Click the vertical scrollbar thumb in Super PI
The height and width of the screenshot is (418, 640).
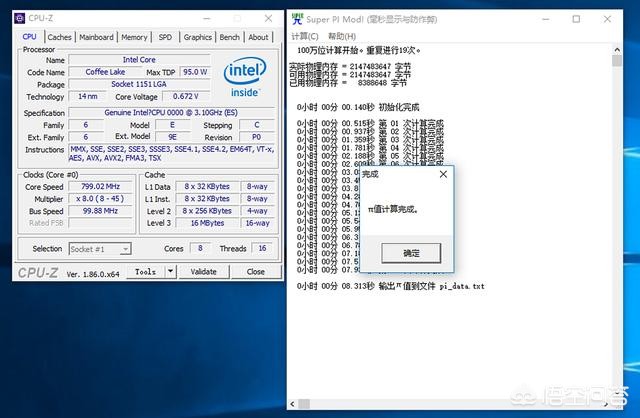click(617, 61)
